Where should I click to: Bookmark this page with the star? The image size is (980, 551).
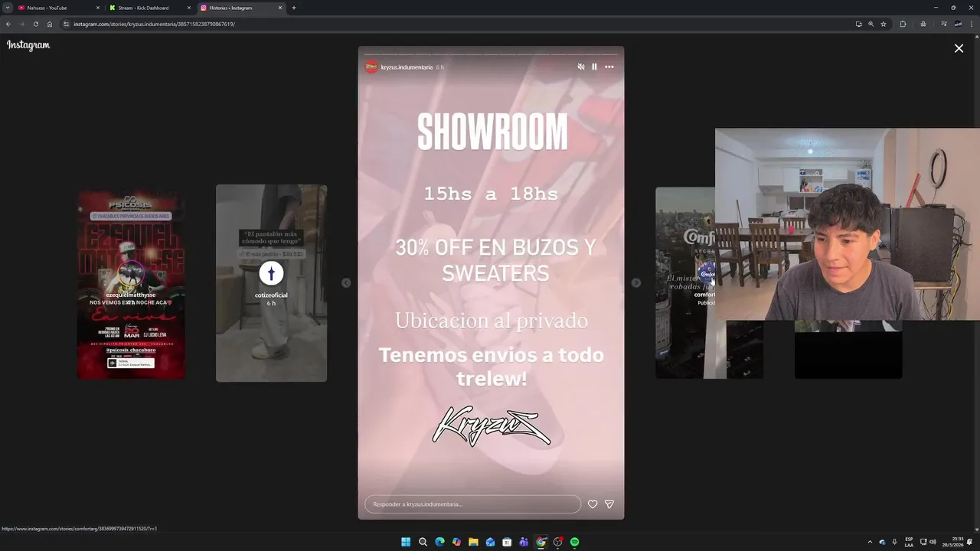(x=884, y=24)
